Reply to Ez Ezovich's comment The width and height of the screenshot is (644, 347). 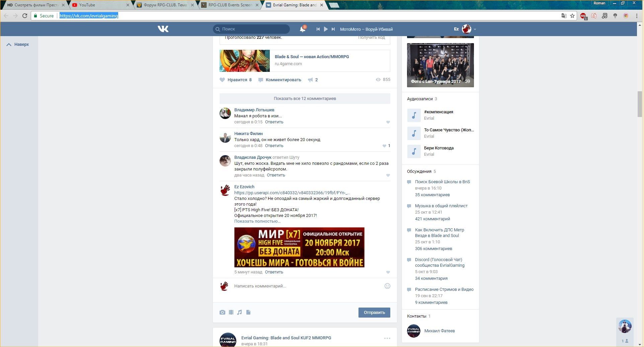[274, 272]
